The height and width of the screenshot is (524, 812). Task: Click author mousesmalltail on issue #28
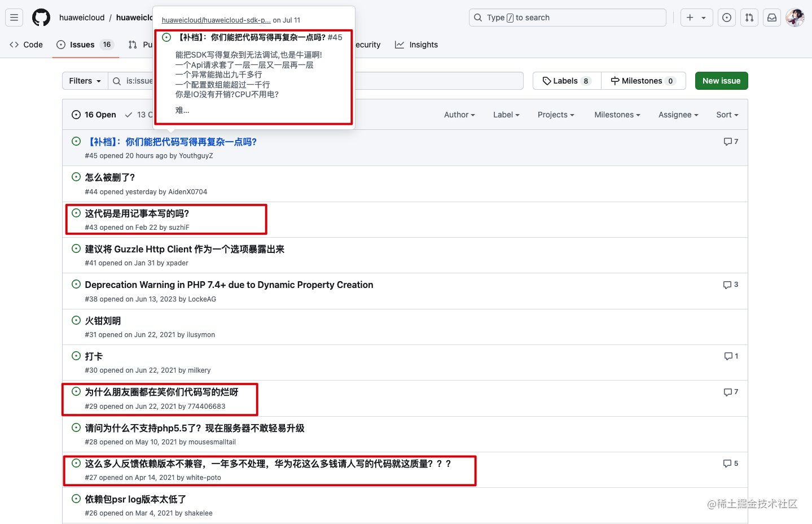212,442
